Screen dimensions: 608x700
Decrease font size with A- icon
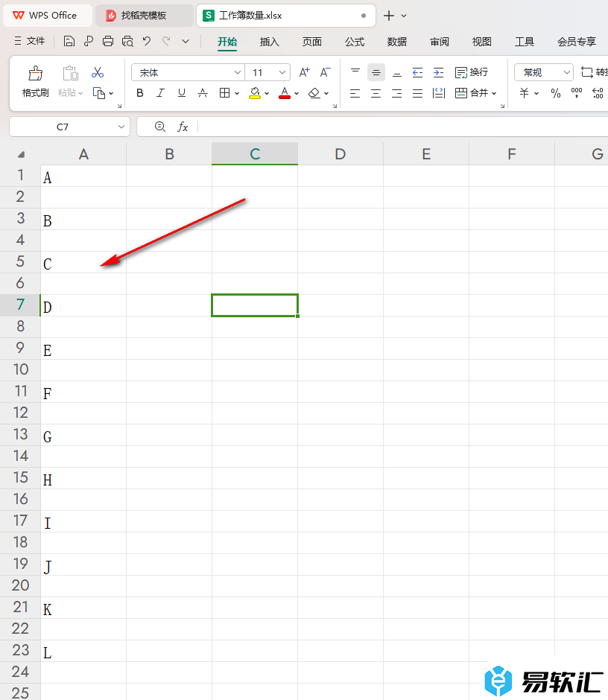325,72
